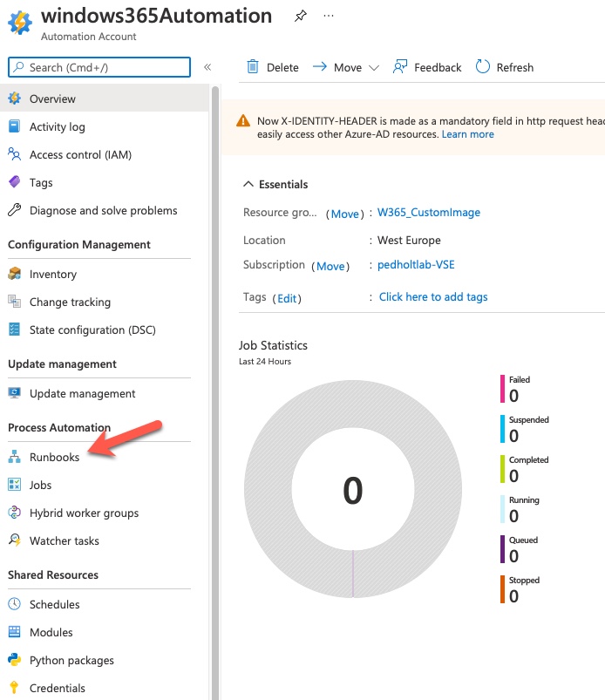
Task: Open the pedholtlab-VSE subscription link
Action: coord(416,264)
